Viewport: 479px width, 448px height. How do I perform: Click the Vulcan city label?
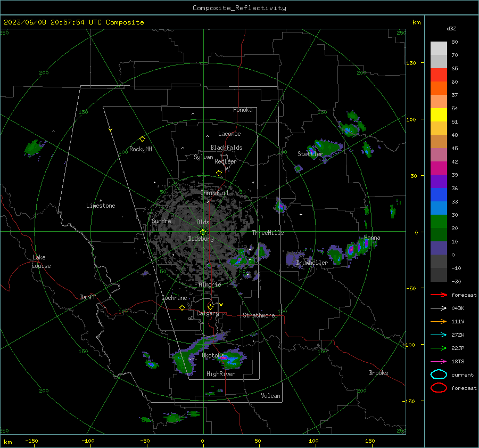tap(271, 396)
